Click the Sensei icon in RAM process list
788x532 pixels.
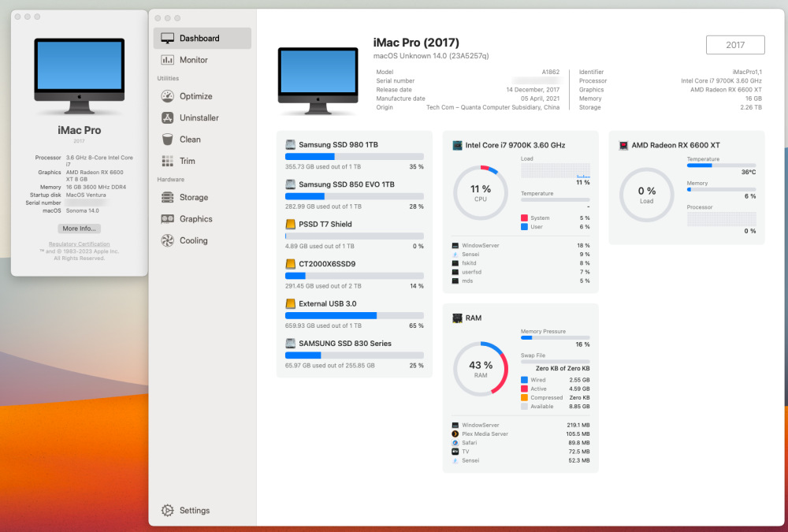point(455,460)
